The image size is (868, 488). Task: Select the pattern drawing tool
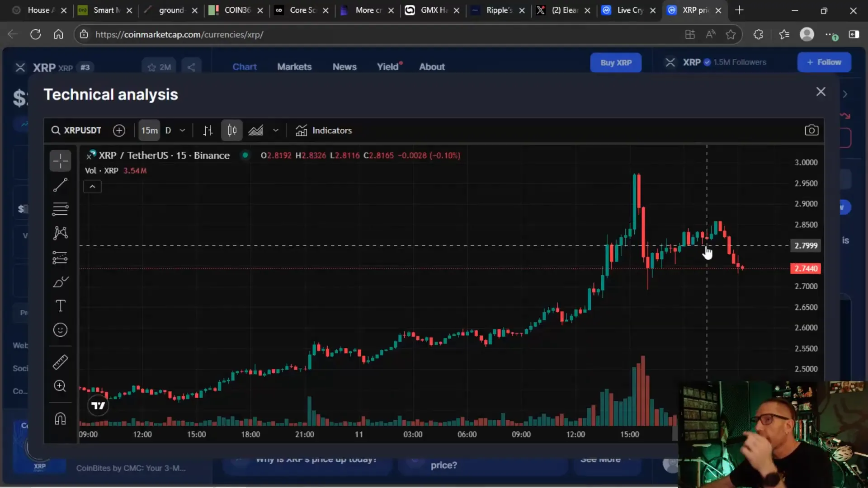(60, 233)
